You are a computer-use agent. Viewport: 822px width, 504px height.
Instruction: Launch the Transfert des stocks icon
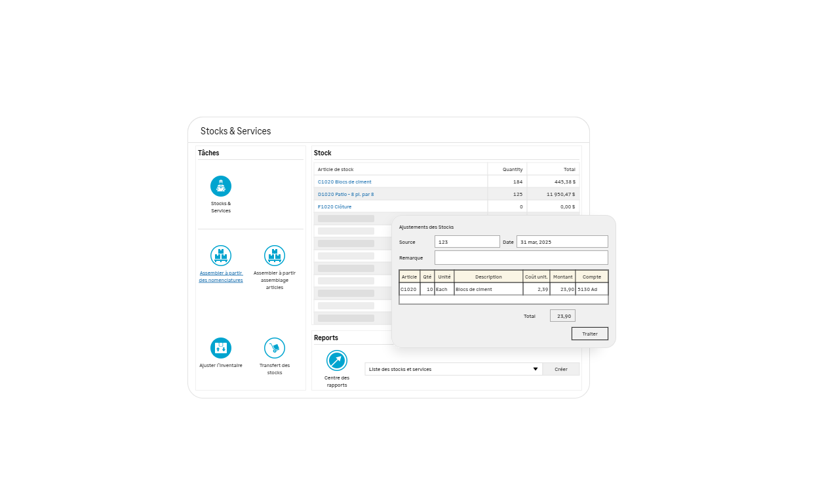(275, 348)
